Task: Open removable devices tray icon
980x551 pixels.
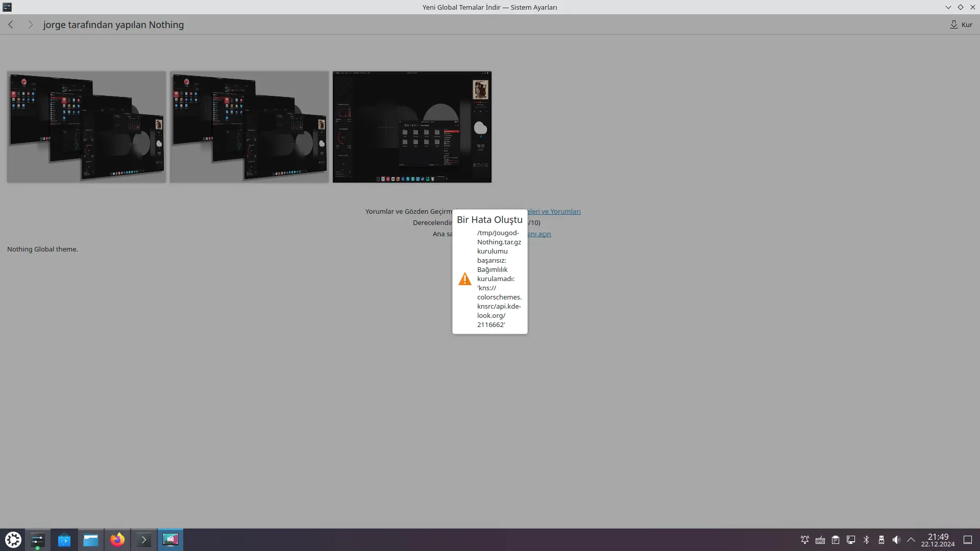Action: pos(881,540)
